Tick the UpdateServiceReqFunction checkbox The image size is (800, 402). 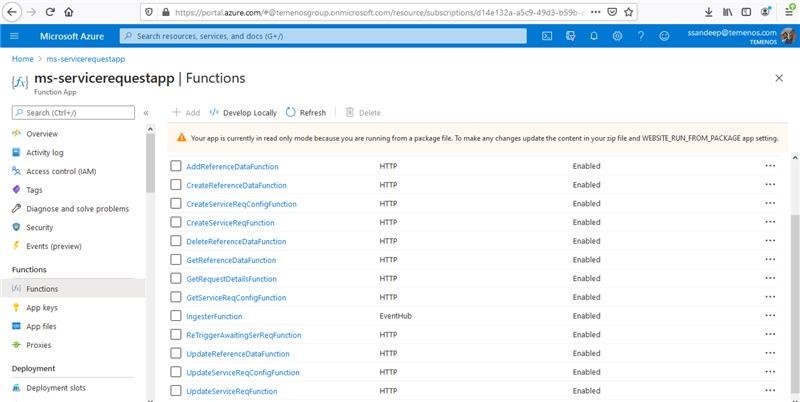176,391
